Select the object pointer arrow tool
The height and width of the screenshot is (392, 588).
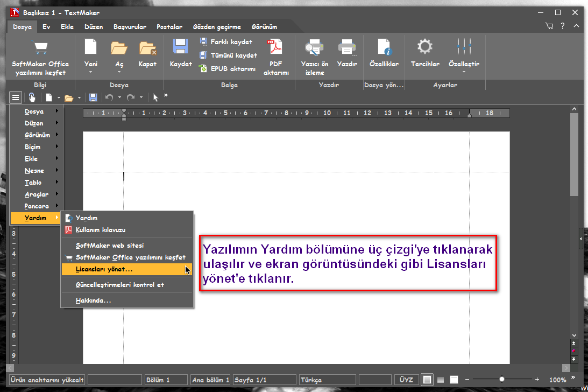(x=155, y=97)
